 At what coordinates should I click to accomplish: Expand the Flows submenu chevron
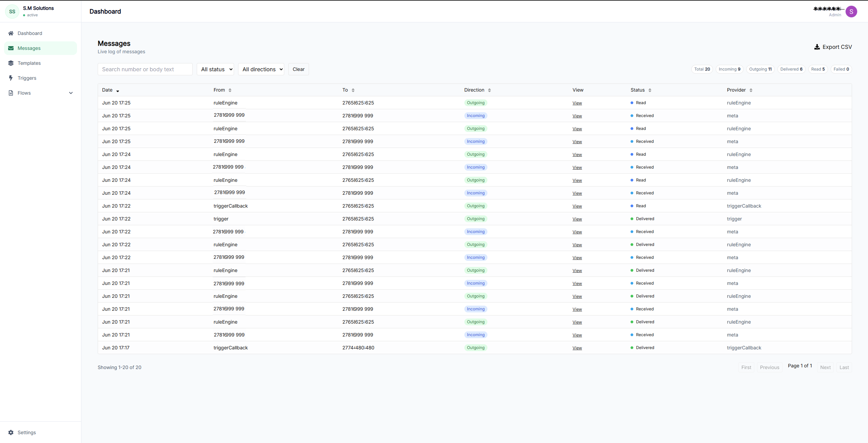[x=71, y=93]
